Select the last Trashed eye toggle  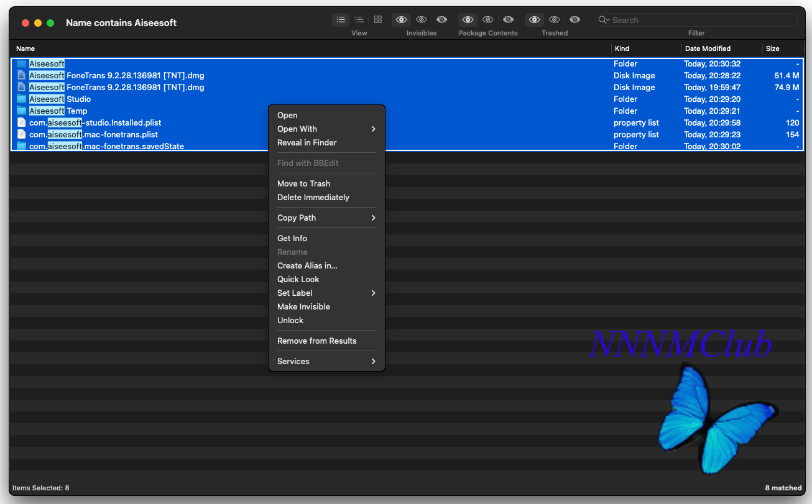click(575, 20)
